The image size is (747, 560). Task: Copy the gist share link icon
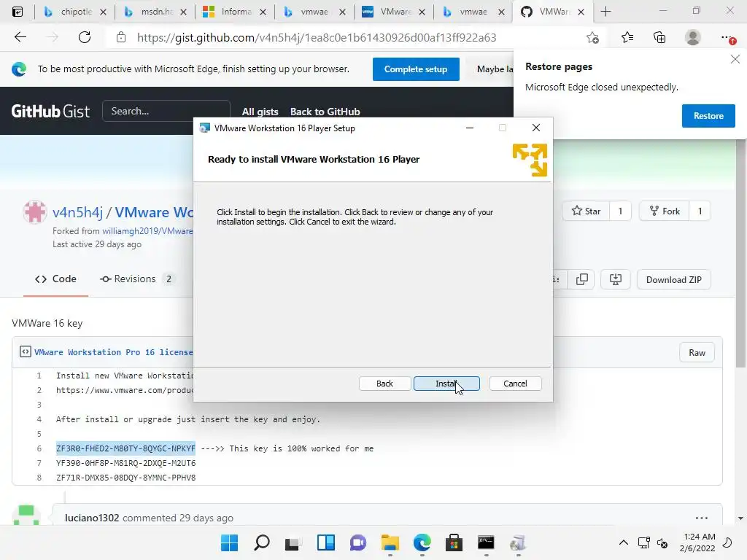581,279
